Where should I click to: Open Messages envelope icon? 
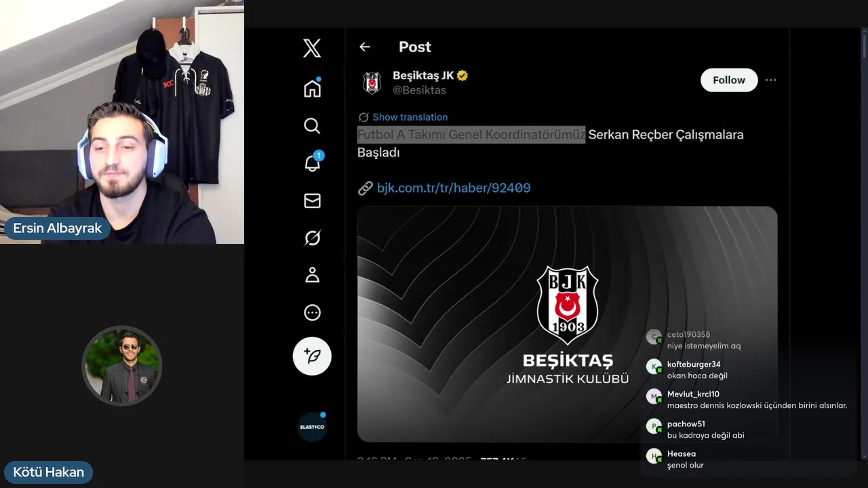tap(312, 201)
